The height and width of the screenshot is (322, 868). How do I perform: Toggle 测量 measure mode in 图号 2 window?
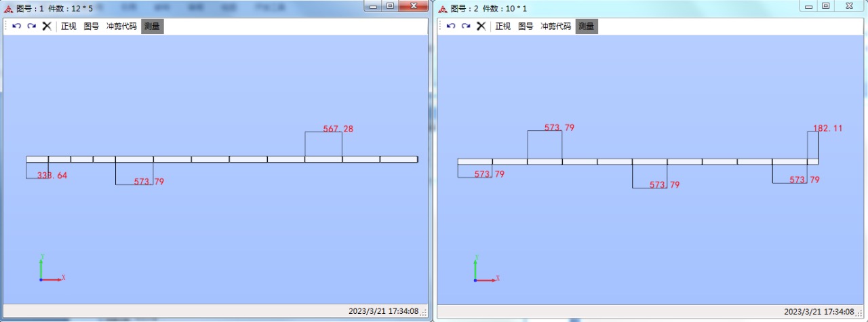pyautogui.click(x=587, y=26)
